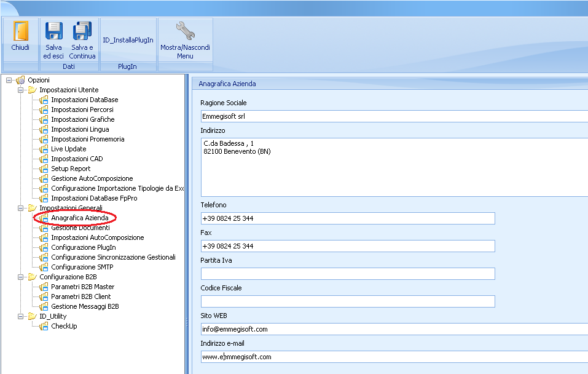Click the Telefono input field
Viewport: 588px width, 374px height.
click(x=348, y=218)
